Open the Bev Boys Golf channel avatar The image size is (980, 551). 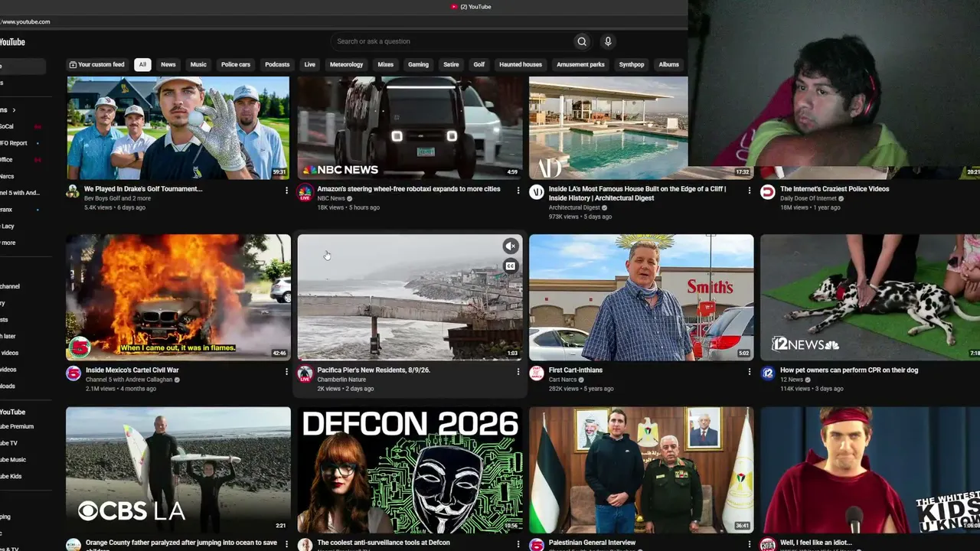(73, 191)
